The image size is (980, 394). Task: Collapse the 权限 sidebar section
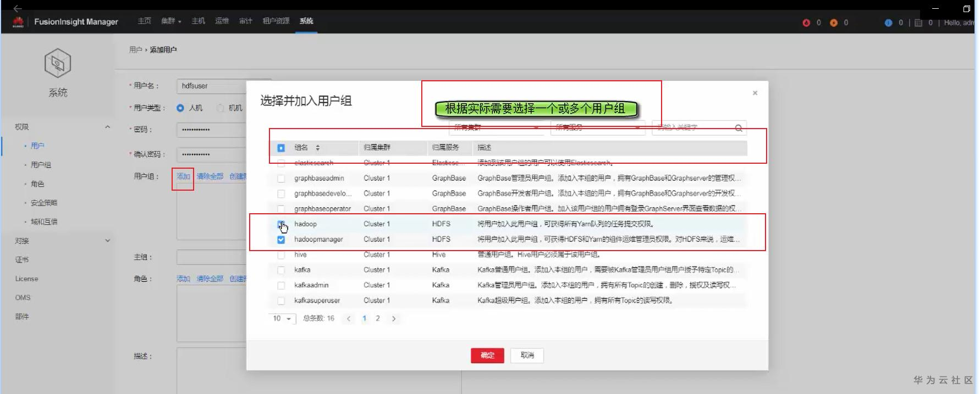click(107, 127)
